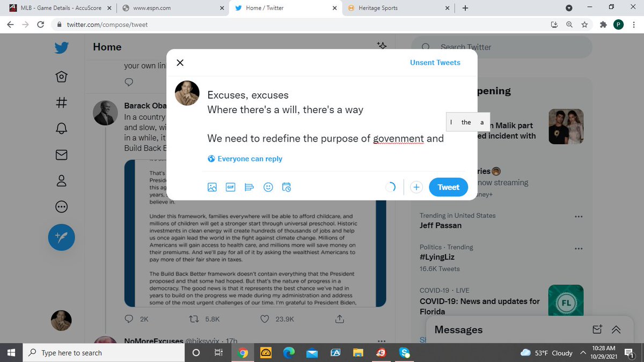Open Explore with hashtag icon

[x=61, y=102]
